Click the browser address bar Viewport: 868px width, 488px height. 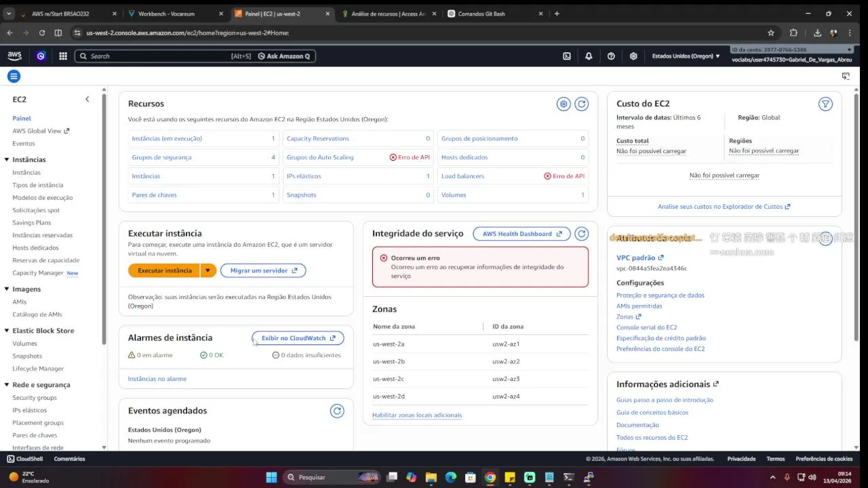(x=420, y=33)
